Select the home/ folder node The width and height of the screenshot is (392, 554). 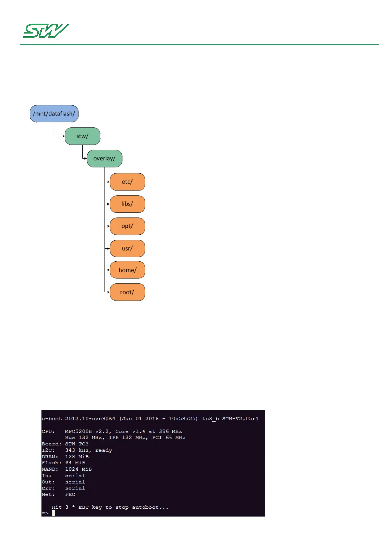coord(127,270)
